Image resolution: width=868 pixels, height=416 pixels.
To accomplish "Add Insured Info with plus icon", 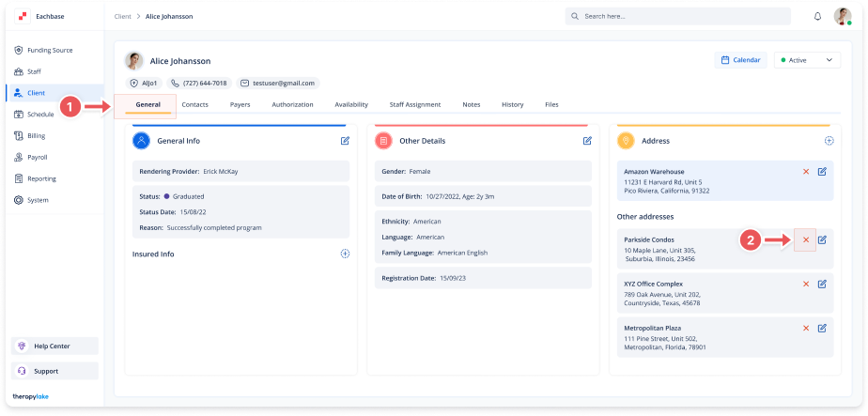I will click(x=345, y=254).
